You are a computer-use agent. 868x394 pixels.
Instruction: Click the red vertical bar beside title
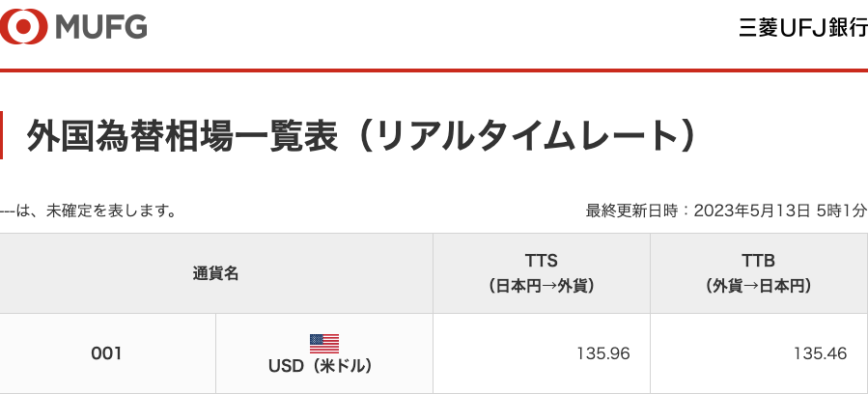point(1,135)
